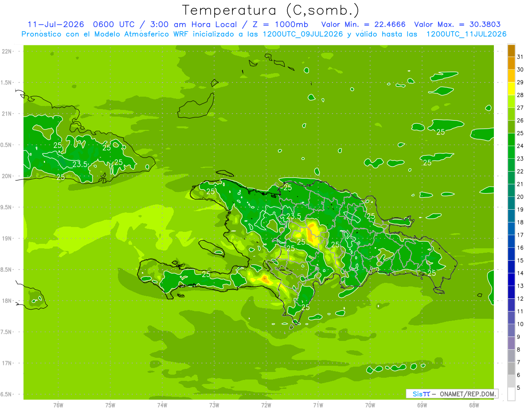Screen dimensions: 532x411
Task: Click the '70W' longitude label
Action: [370, 405]
